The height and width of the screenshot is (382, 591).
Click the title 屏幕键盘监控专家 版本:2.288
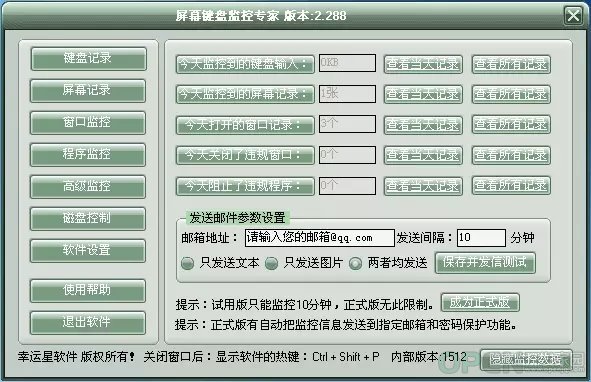pyautogui.click(x=261, y=15)
